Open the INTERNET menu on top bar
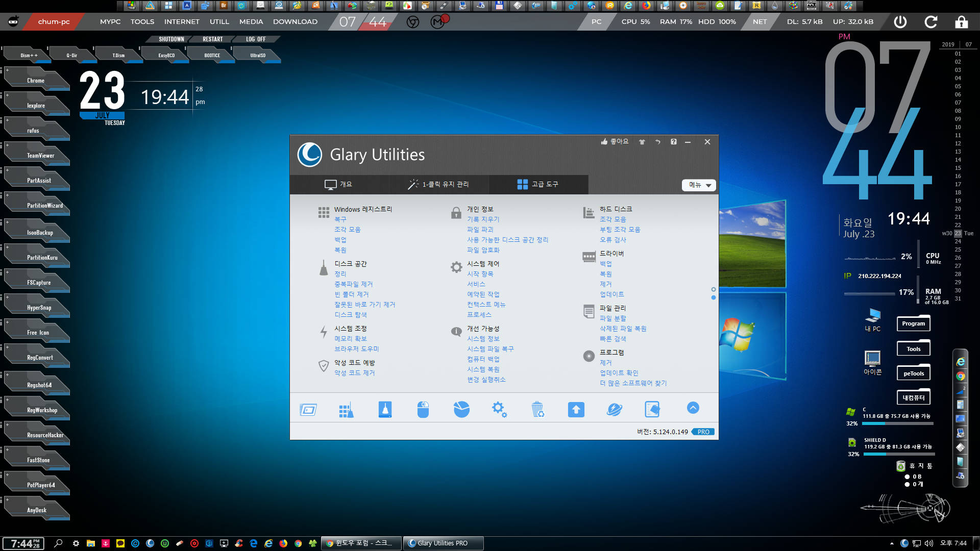Screen dimensions: 980x551 (x=182, y=22)
